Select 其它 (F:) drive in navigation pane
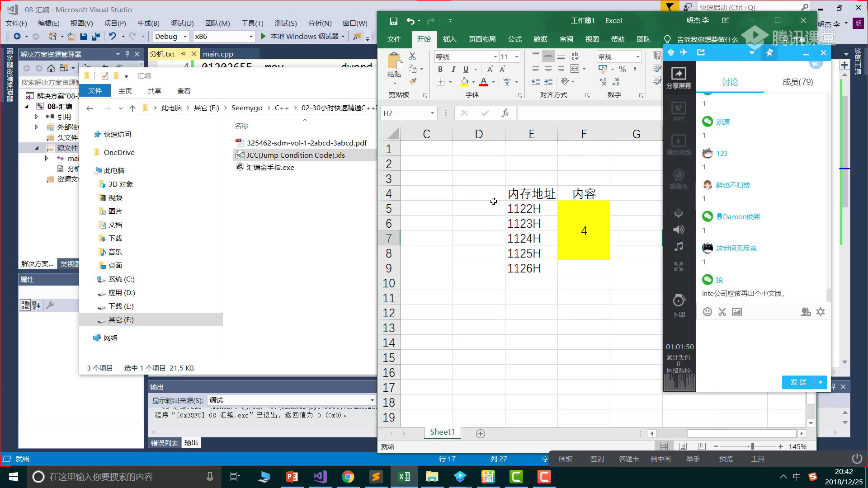The height and width of the screenshot is (488, 868). tap(121, 320)
